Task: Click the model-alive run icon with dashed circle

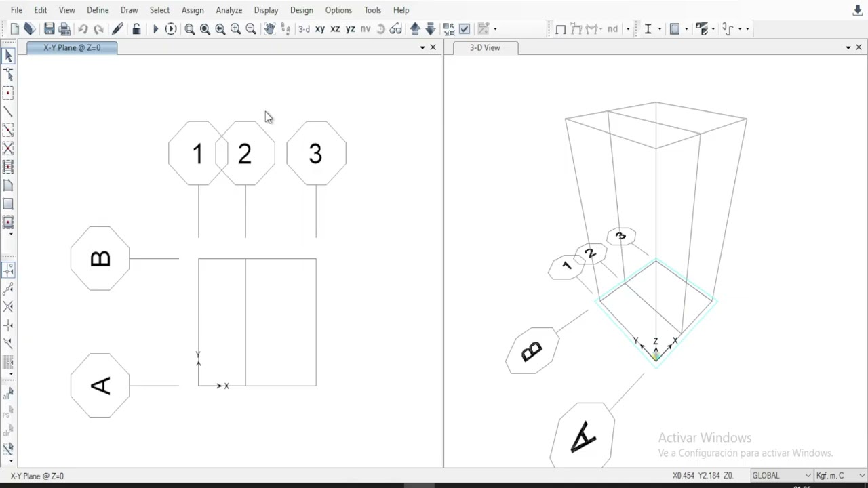Action: (x=171, y=28)
